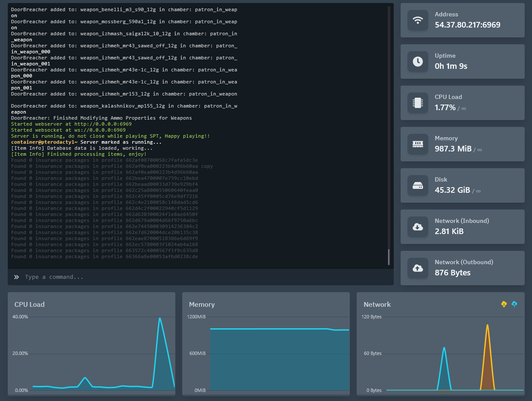The image size is (532, 401).
Task: Click the drive icon beside Disk
Action: pyautogui.click(x=418, y=185)
